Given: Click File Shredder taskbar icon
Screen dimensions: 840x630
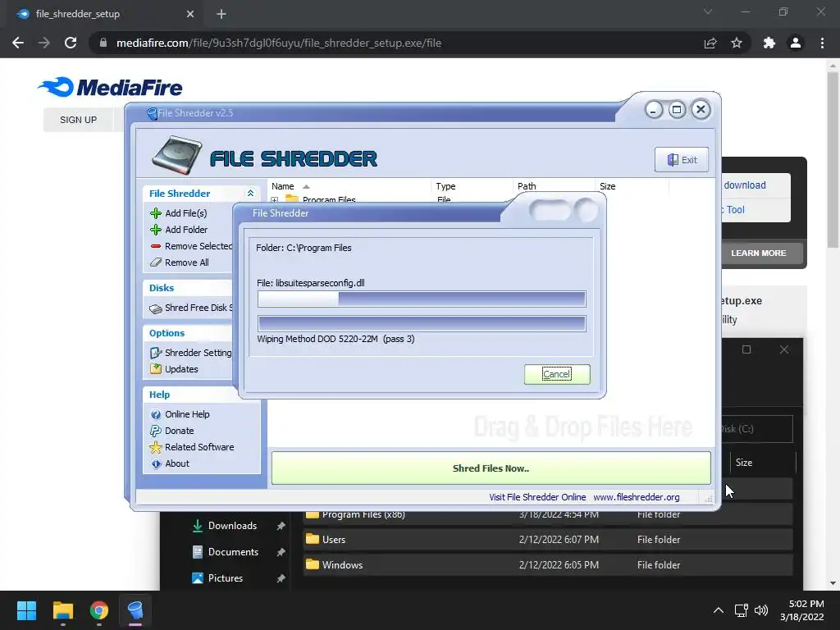Looking at the screenshot, I should pyautogui.click(x=135, y=610).
